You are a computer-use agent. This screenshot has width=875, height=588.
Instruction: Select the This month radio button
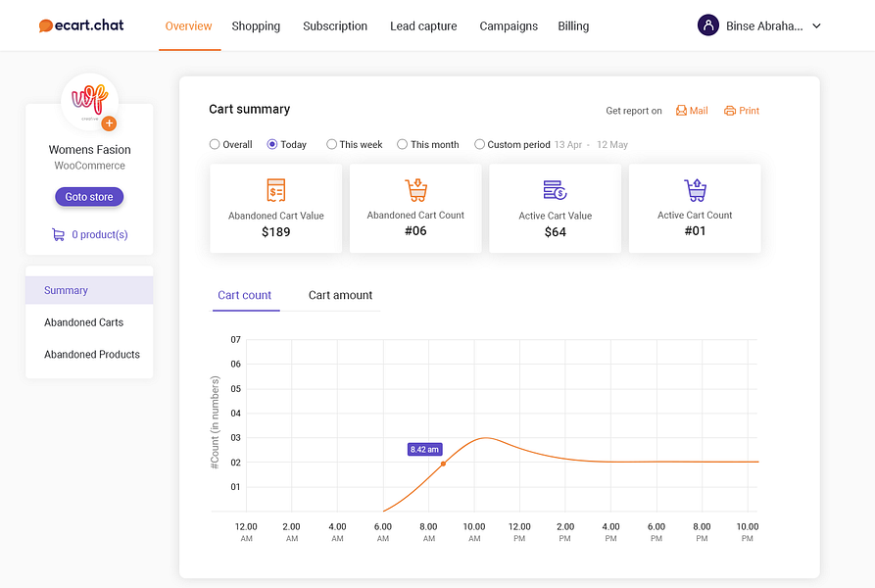(x=402, y=144)
